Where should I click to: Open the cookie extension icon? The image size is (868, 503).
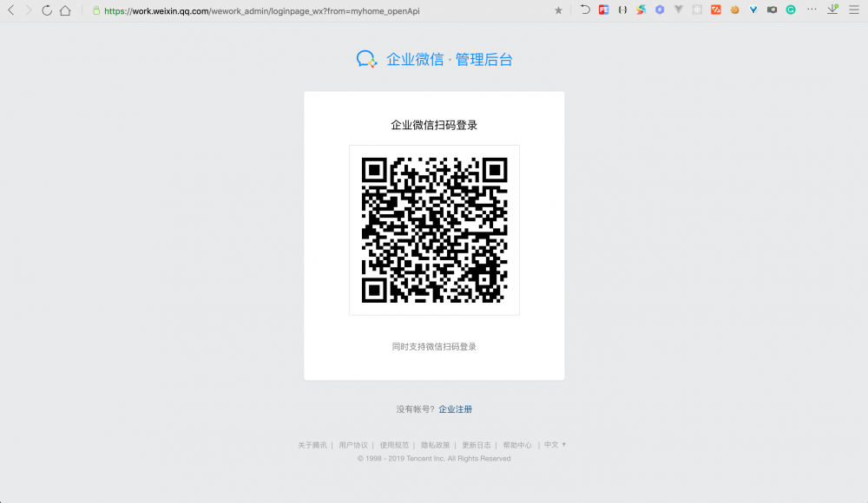tap(734, 10)
